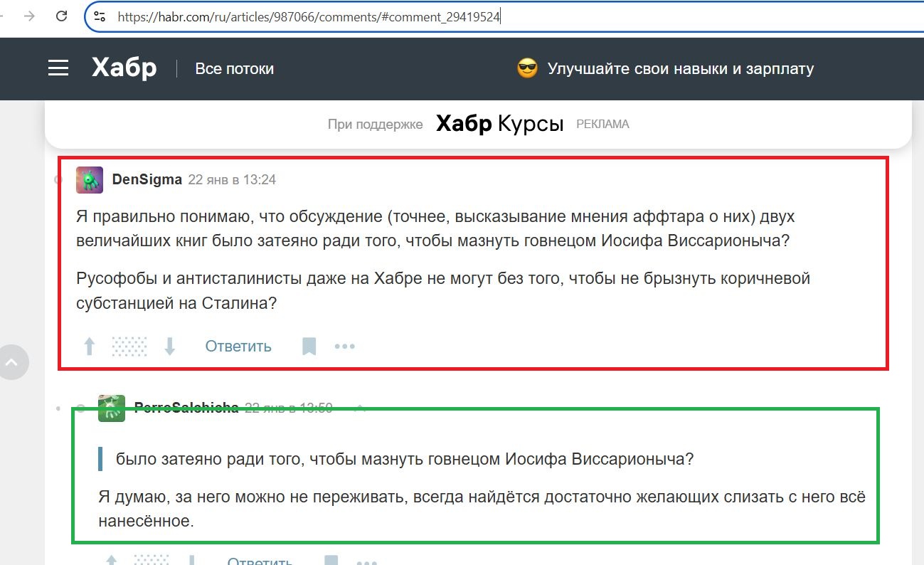Open site permissions icon in address bar
This screenshot has height=565, width=924.
[x=100, y=15]
